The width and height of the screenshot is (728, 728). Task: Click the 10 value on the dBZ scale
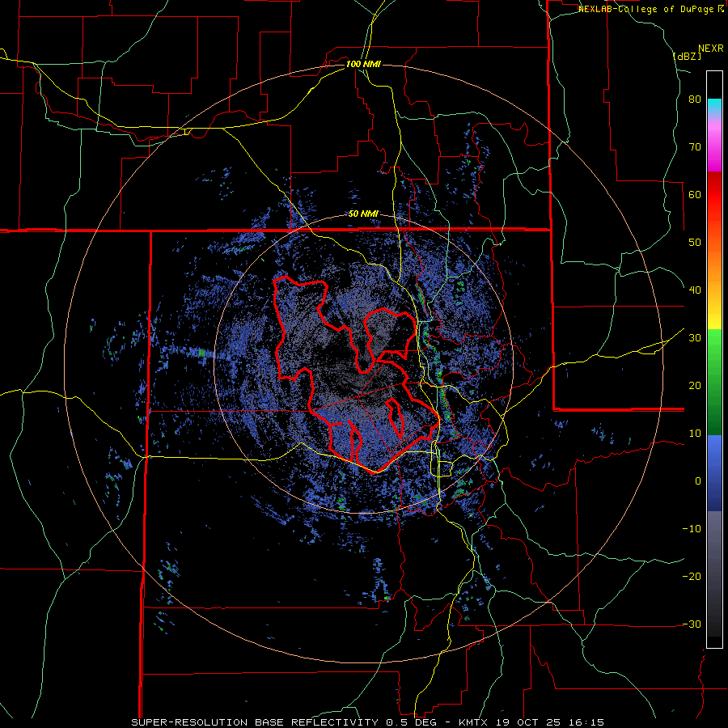(x=695, y=434)
